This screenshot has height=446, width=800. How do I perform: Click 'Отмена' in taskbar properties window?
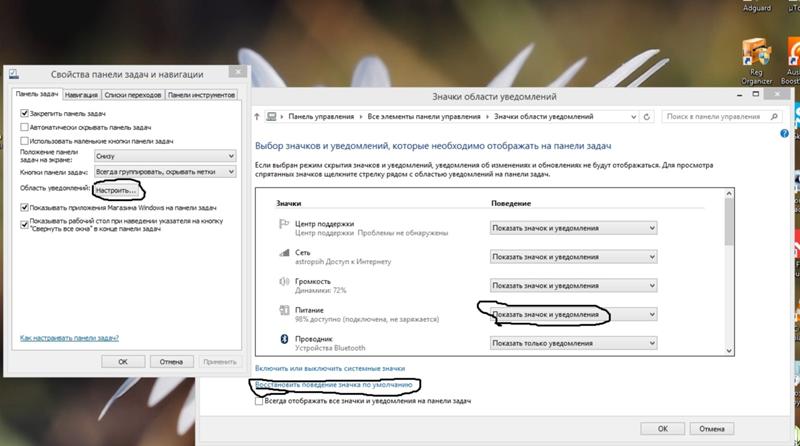coord(171,362)
